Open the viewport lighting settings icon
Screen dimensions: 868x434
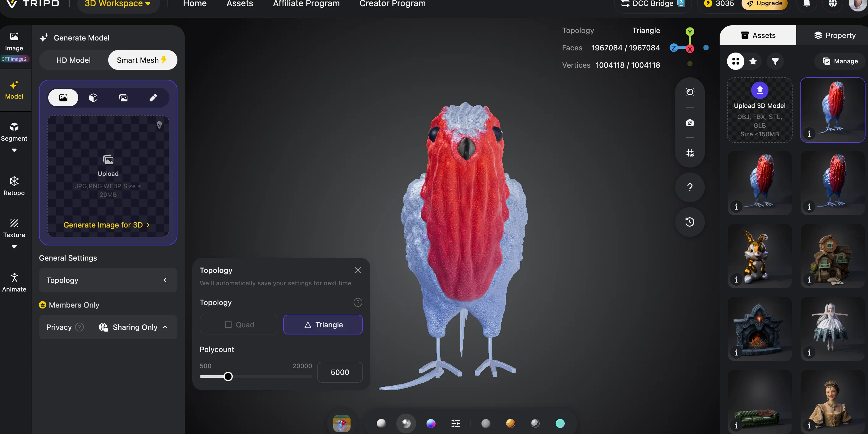pos(690,92)
